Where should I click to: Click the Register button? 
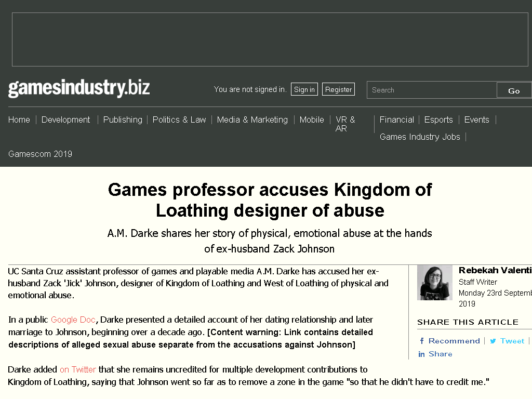[x=338, y=89]
